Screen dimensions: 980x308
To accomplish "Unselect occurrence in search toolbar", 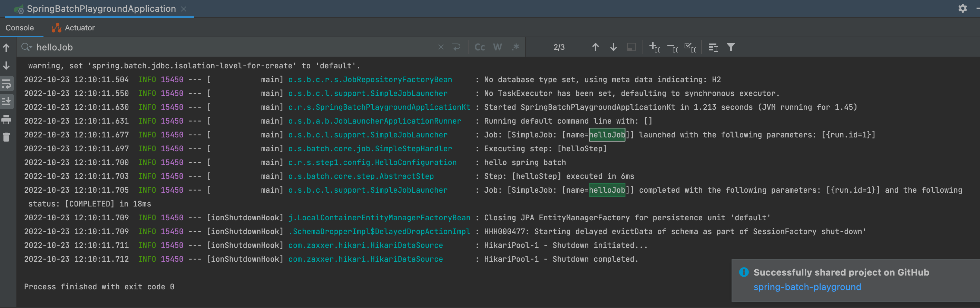I will [x=672, y=47].
